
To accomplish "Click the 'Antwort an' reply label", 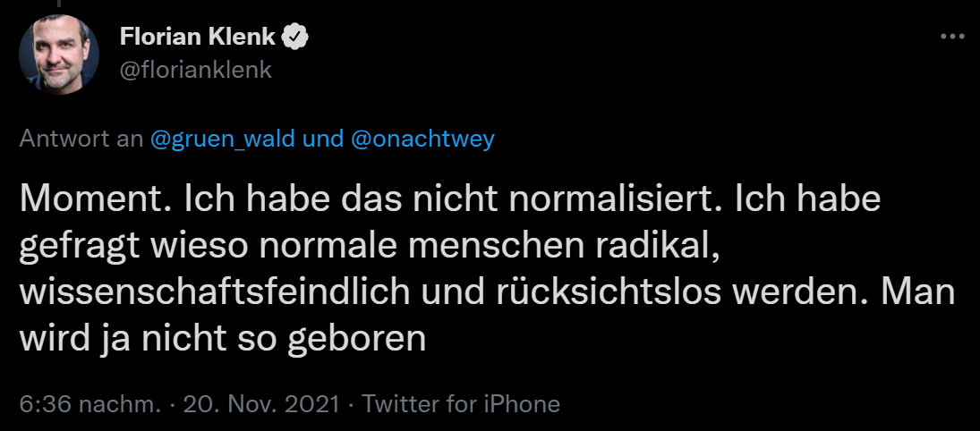I will click(81, 139).
